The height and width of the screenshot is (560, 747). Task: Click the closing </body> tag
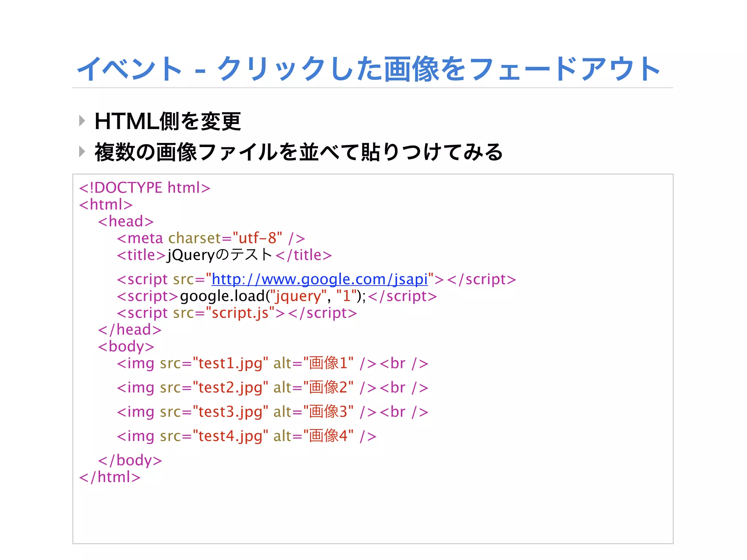130,460
